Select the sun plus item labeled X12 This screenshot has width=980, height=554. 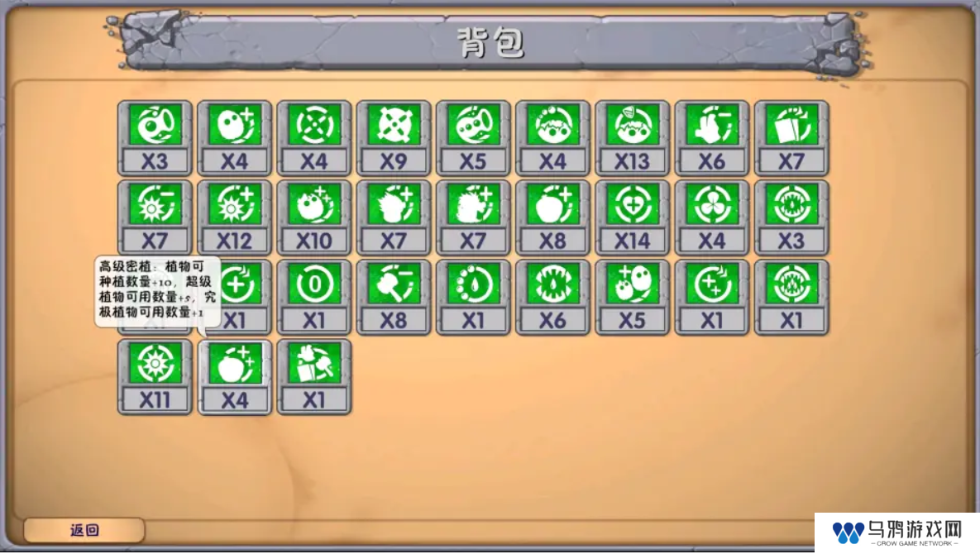234,217
